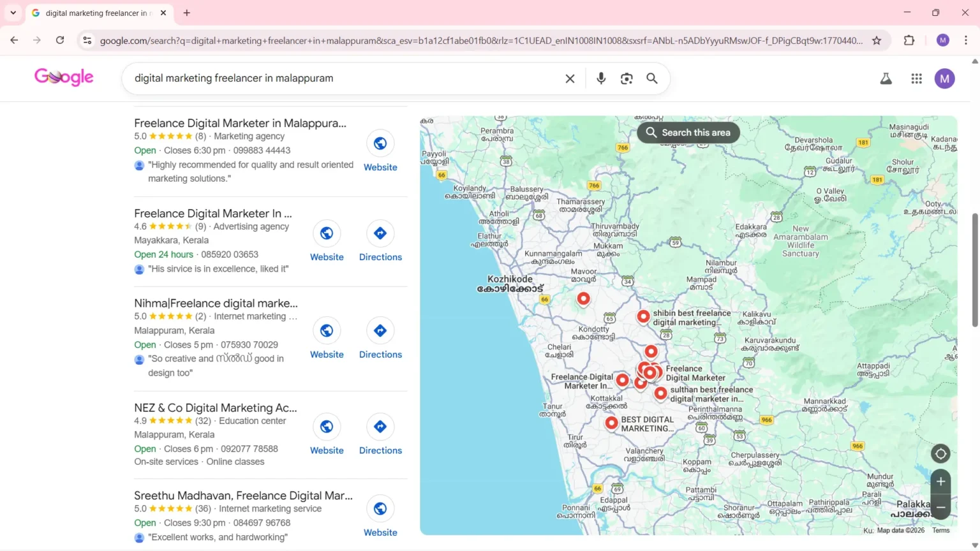Zoom in using the map plus icon

[x=940, y=481]
